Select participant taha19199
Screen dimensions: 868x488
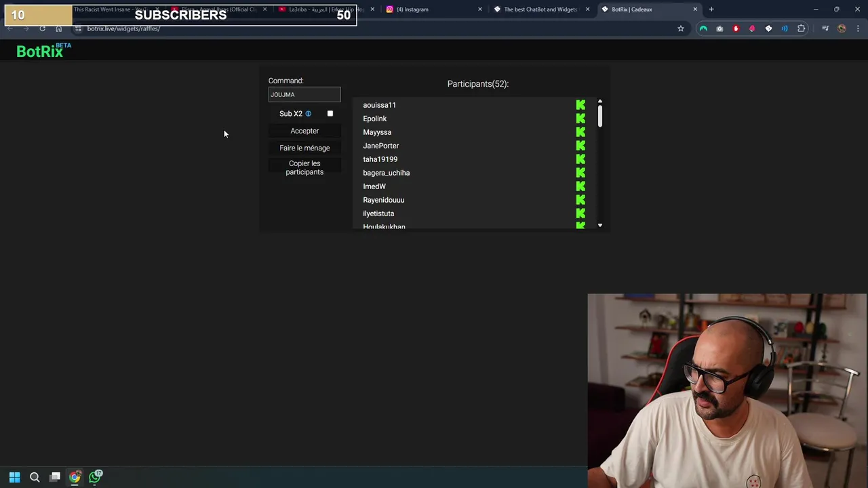coord(380,159)
